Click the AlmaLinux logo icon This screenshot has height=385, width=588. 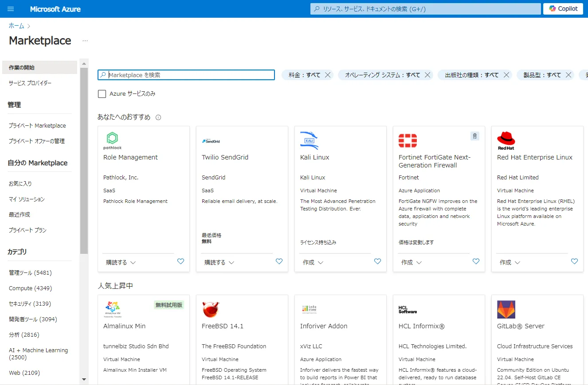coord(112,309)
